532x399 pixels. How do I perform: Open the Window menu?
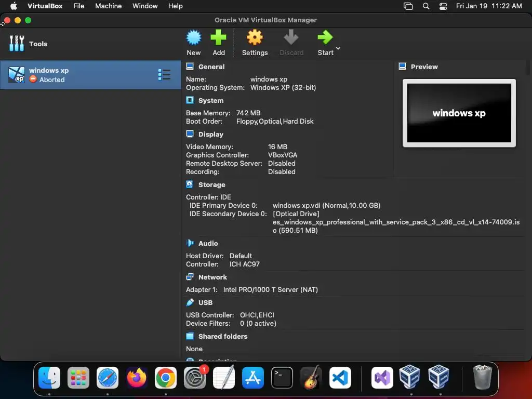click(x=145, y=6)
